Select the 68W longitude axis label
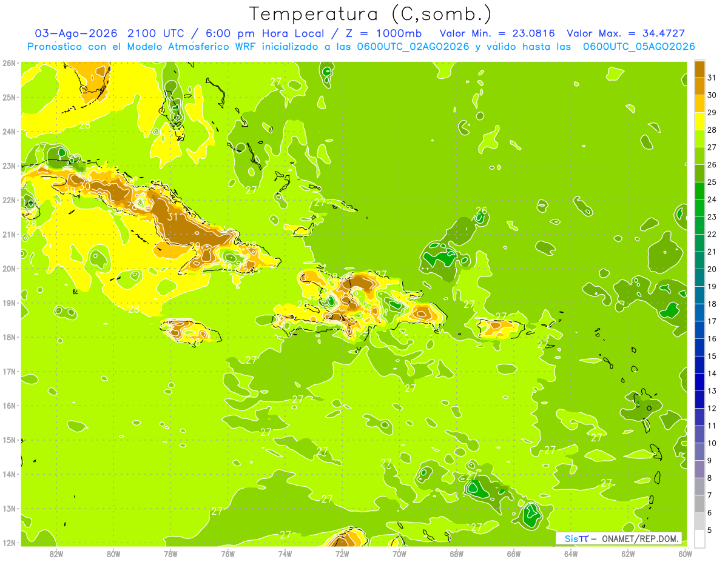The image size is (728, 562). pyautogui.click(x=456, y=554)
